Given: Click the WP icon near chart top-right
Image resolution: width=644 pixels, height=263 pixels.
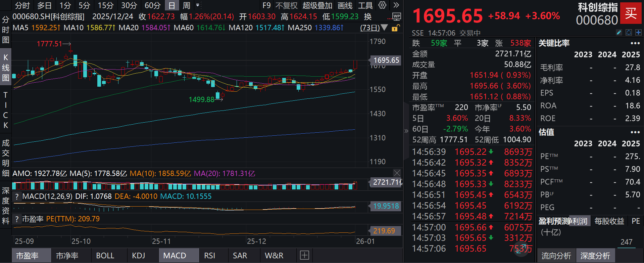Looking at the screenshot, I should [x=396, y=16].
